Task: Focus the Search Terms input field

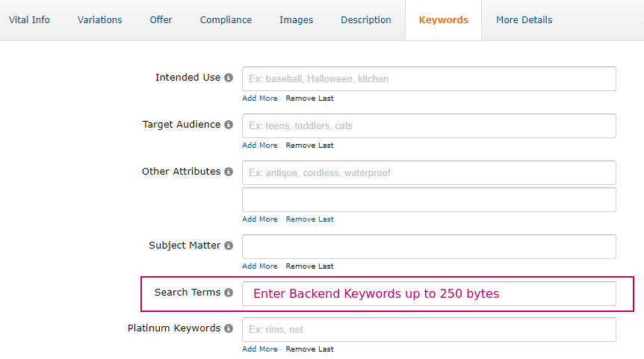Action: point(429,293)
